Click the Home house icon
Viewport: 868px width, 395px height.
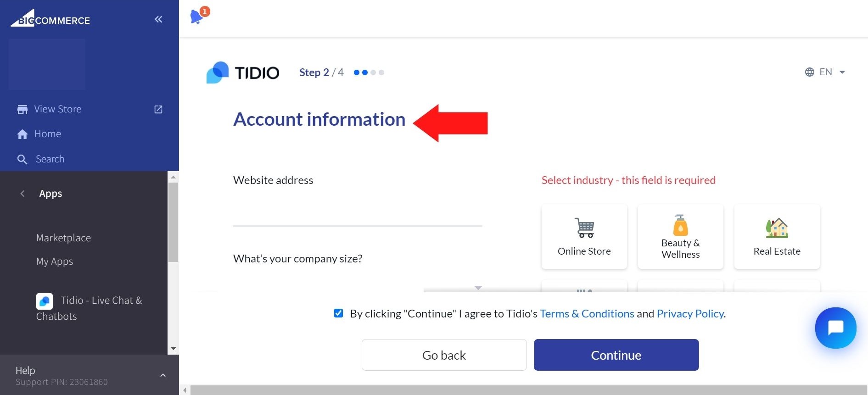point(22,134)
